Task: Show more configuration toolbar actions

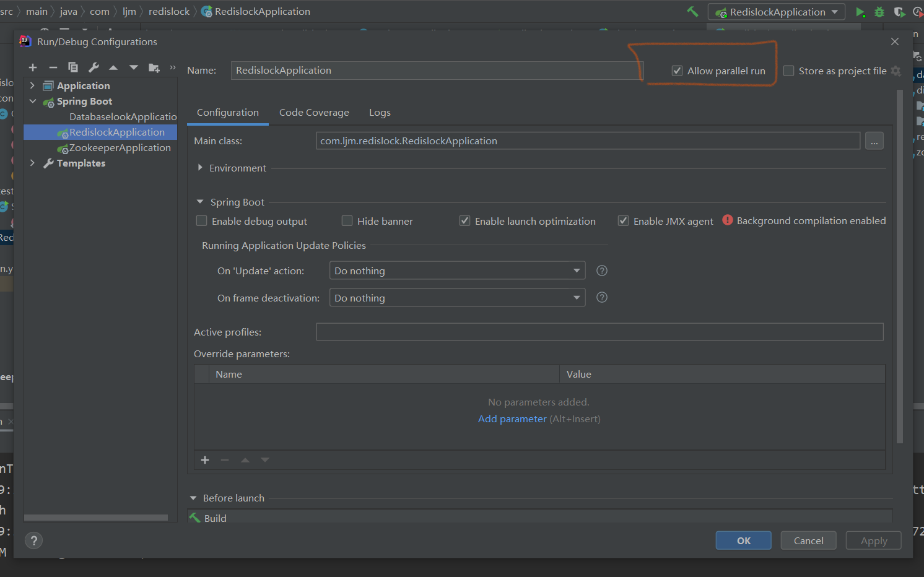Action: (x=173, y=67)
